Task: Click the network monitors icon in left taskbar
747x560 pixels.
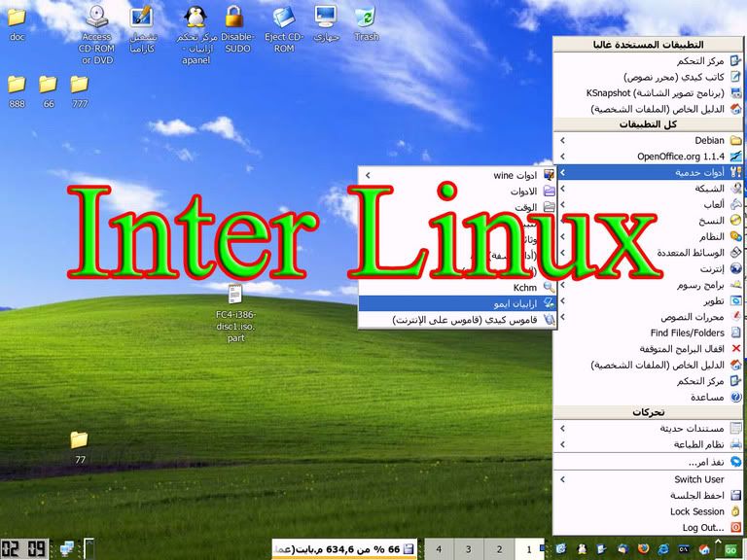Action: click(67, 549)
